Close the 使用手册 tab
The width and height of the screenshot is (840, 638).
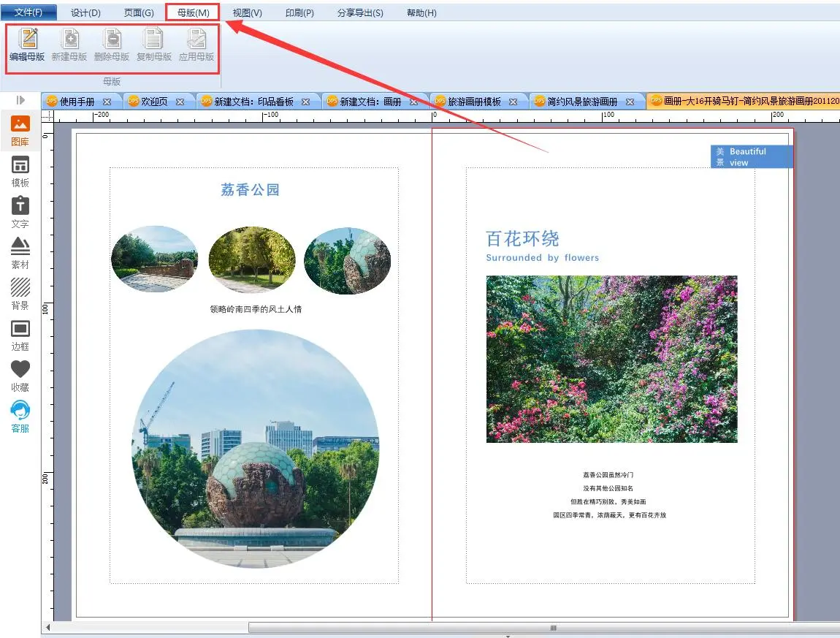[x=107, y=102]
